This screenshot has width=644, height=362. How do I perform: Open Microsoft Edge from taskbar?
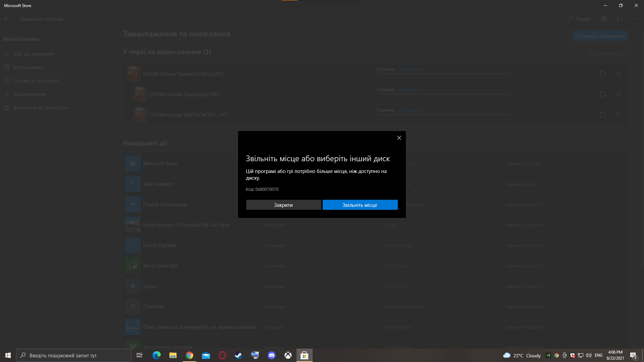click(x=157, y=355)
